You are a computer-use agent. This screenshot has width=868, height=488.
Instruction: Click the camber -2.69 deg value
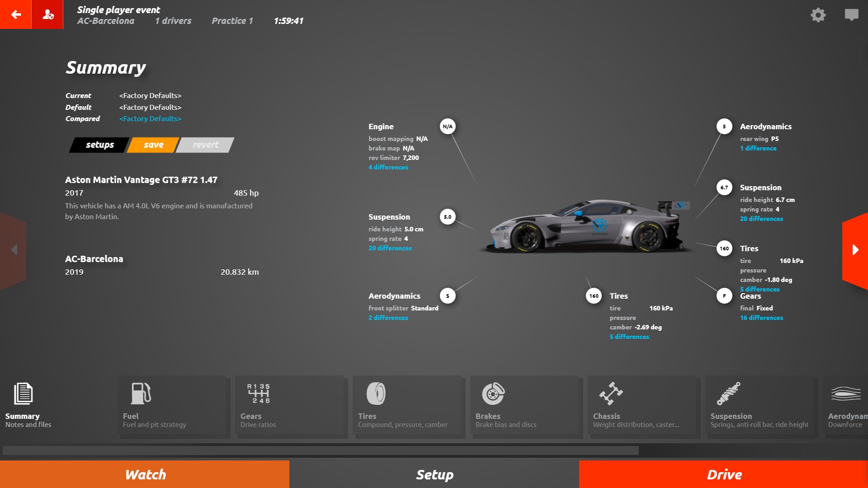(x=648, y=327)
